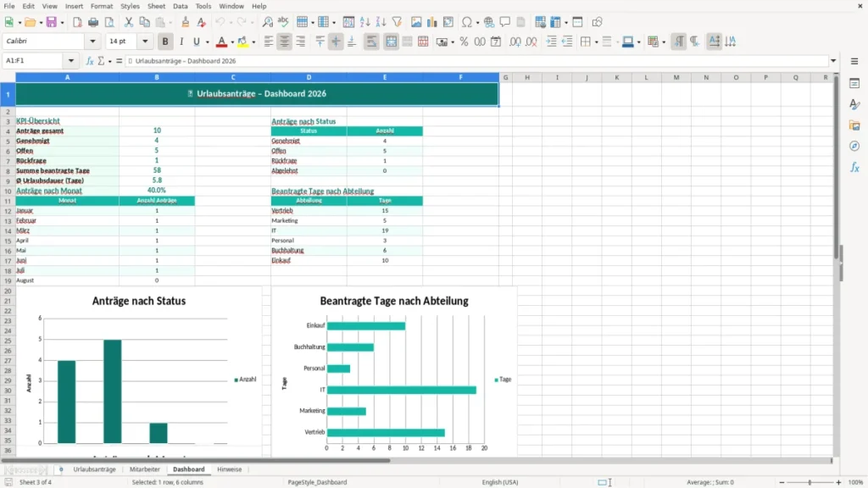Insert a chart
Image resolution: width=868 pixels, height=488 pixels.
tap(432, 22)
